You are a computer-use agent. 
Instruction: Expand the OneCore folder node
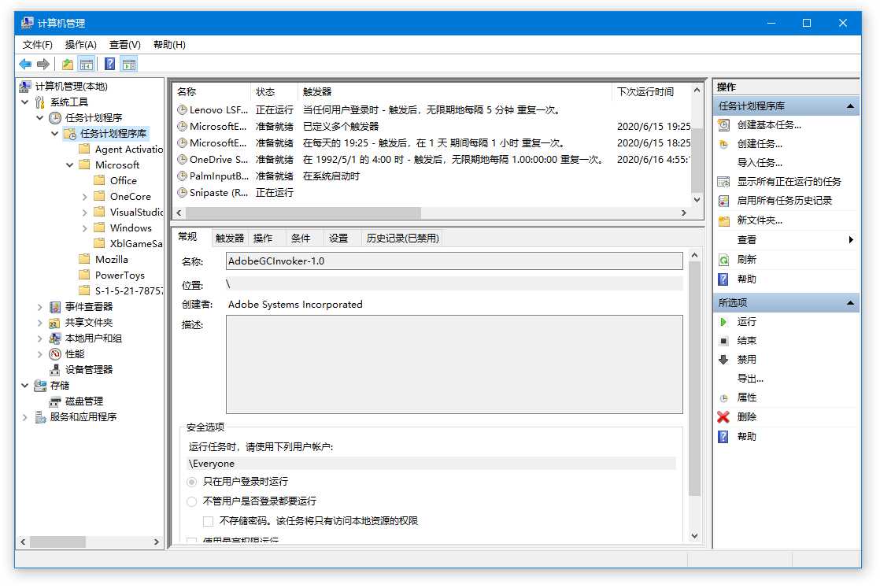[x=85, y=197]
